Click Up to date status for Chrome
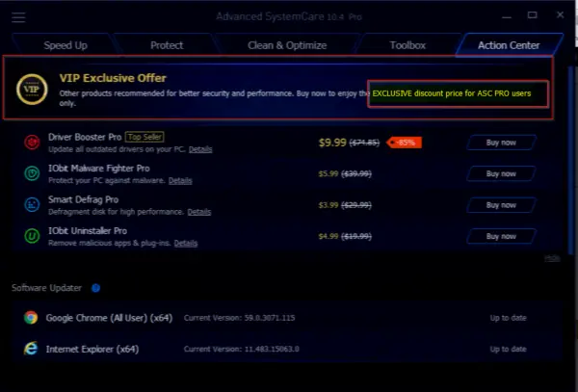The height and width of the screenshot is (392, 578). (x=508, y=318)
